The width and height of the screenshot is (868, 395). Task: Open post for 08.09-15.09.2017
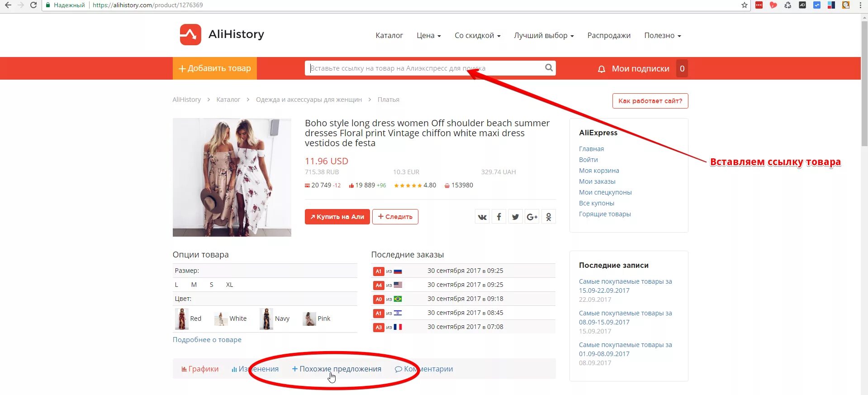626,318
